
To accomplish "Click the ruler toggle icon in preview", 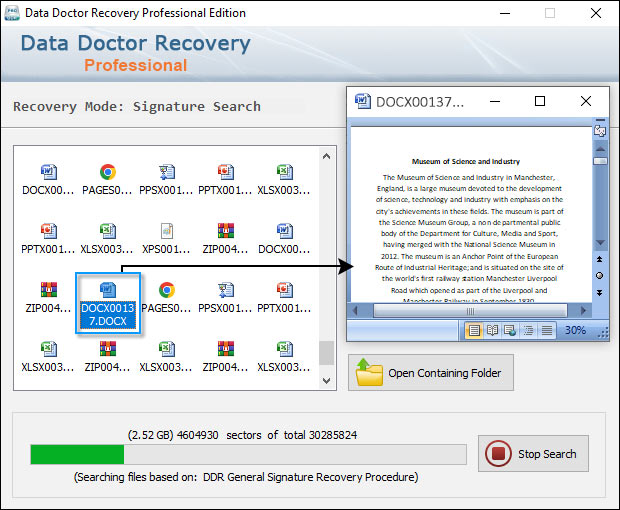I will pyautogui.click(x=600, y=130).
